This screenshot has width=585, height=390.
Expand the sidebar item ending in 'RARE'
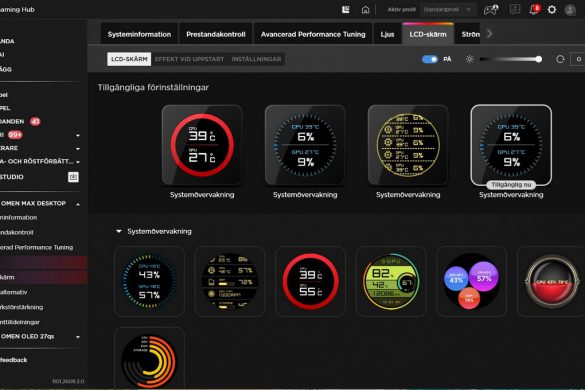78,149
